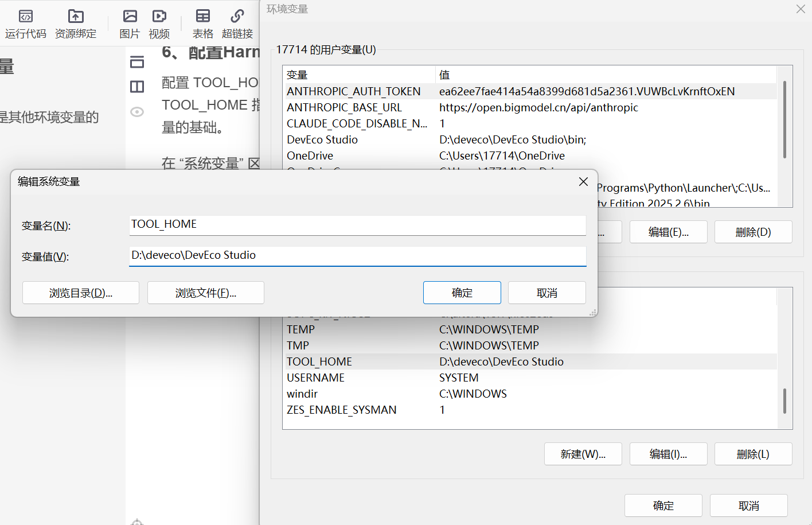
Task: Click 新建(W)... for system variables
Action: (583, 454)
